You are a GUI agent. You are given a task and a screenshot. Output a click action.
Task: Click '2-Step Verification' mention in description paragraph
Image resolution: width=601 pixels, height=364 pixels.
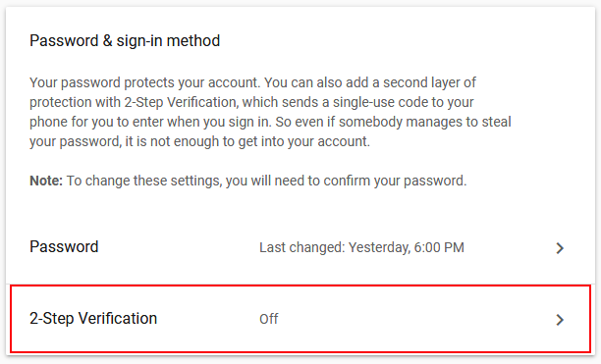point(180,103)
